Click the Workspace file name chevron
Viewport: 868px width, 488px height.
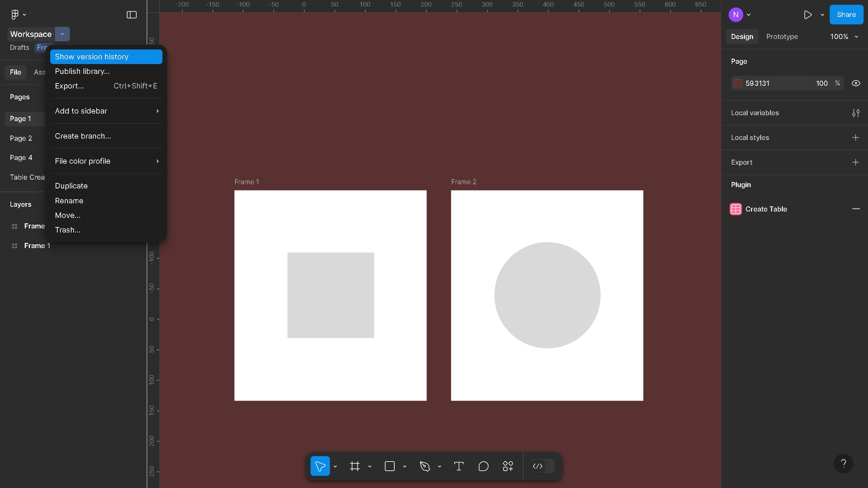[62, 34]
